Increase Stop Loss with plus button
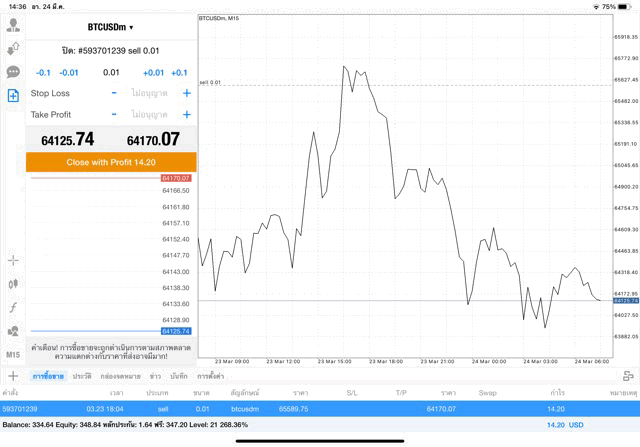Screen dimensions: 640x447 coord(186,93)
